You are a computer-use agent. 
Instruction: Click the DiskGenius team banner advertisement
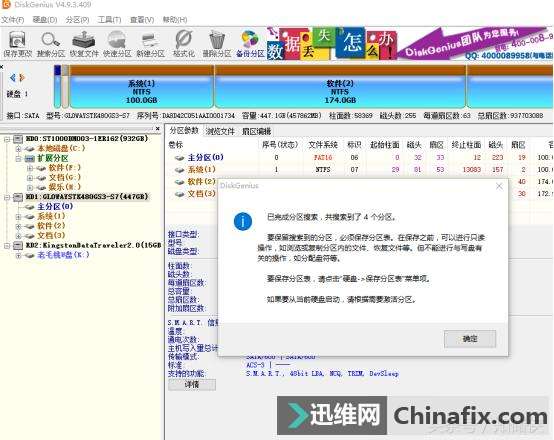pyautogui.click(x=410, y=43)
